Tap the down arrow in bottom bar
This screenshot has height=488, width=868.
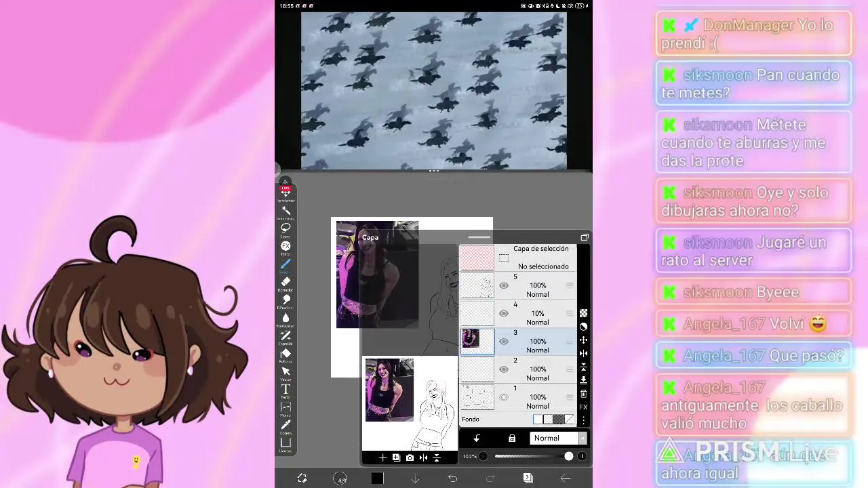click(415, 479)
